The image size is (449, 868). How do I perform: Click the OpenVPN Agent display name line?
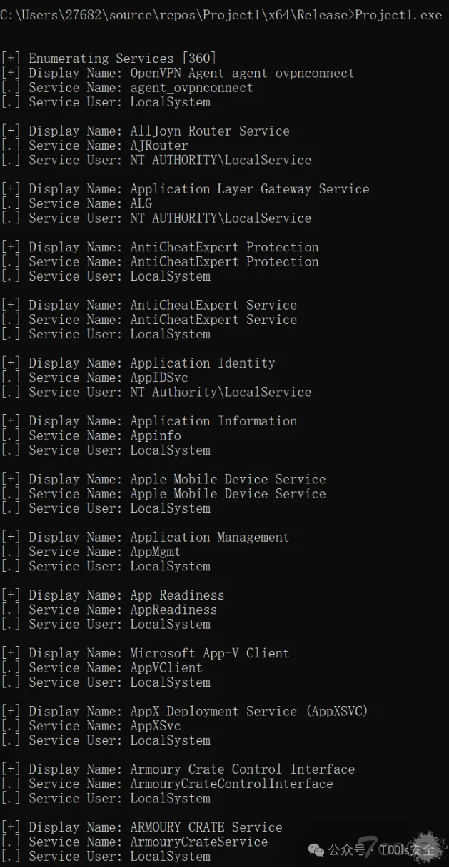(178, 73)
